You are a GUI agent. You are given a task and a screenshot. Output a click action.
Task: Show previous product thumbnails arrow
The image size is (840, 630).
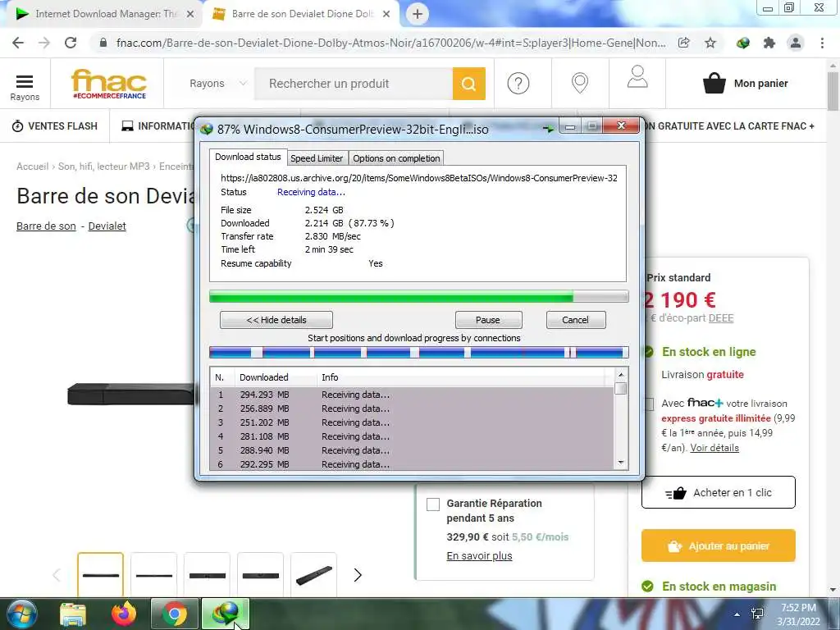pos(57,575)
